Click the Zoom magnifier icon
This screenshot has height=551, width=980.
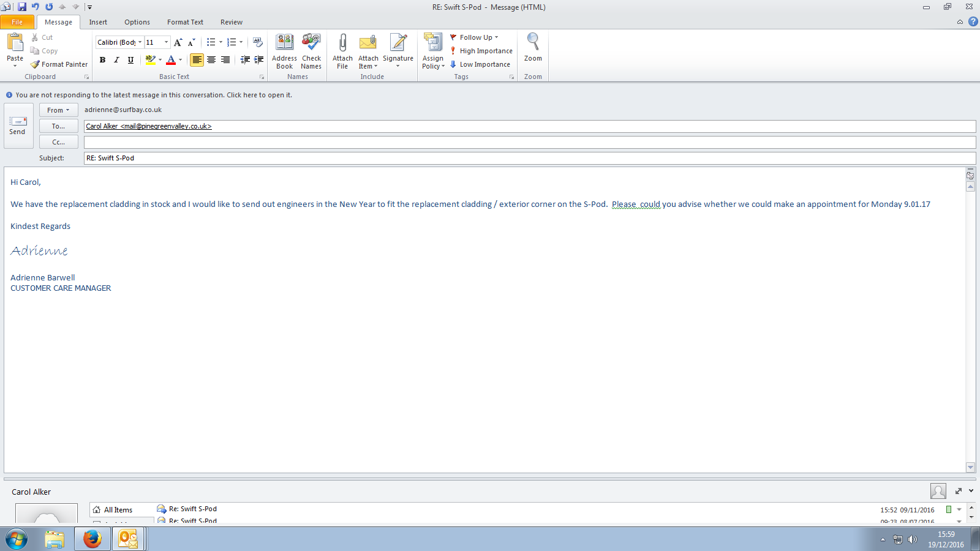tap(533, 42)
